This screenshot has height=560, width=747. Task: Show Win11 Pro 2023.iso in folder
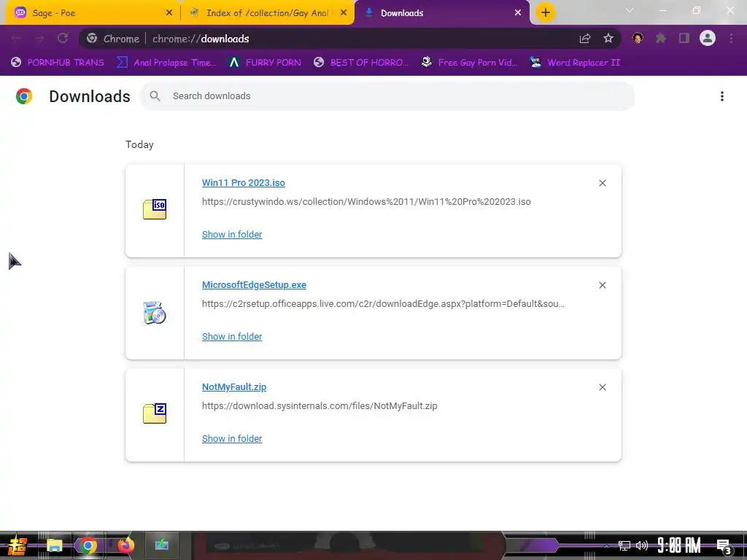(232, 234)
